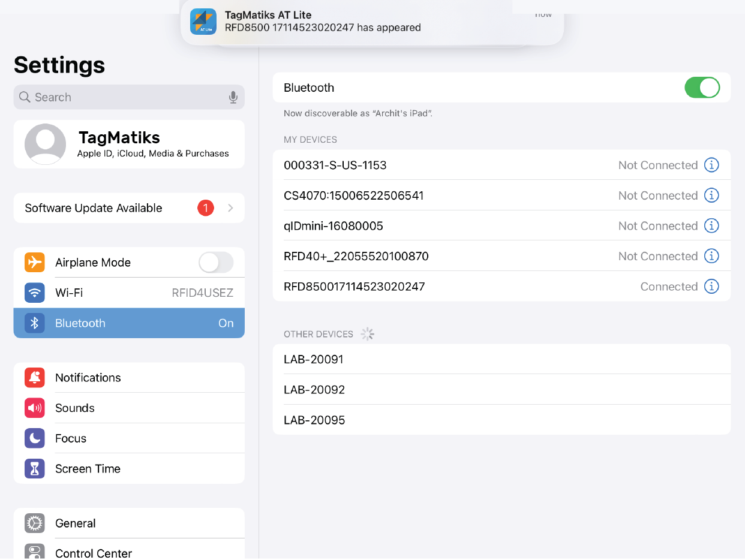745x560 pixels.
Task: Open General settings
Action: pos(129,523)
